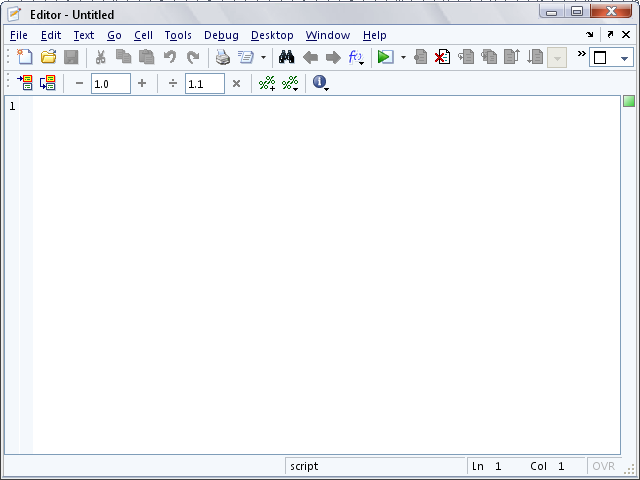Click the Clear breakpoints red X icon
640x480 pixels.
[442, 58]
